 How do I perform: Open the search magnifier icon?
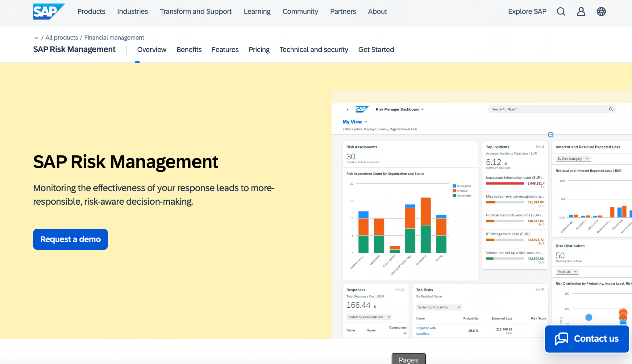[561, 12]
